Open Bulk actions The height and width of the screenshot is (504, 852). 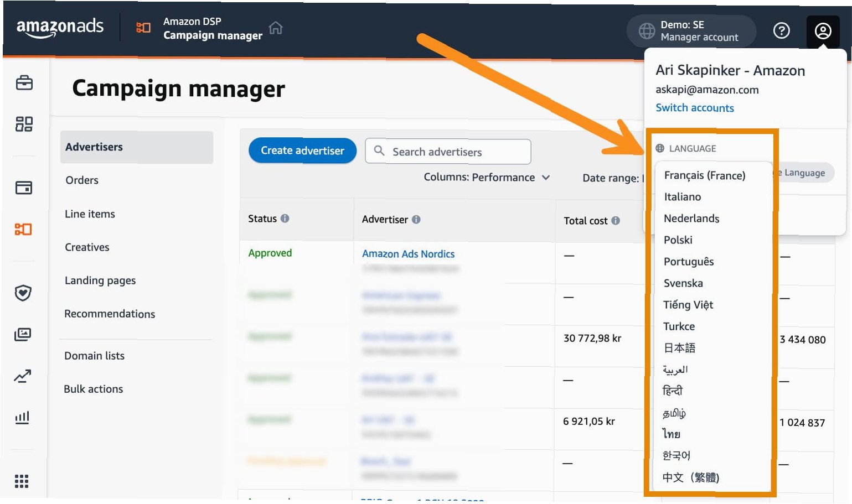pos(93,389)
